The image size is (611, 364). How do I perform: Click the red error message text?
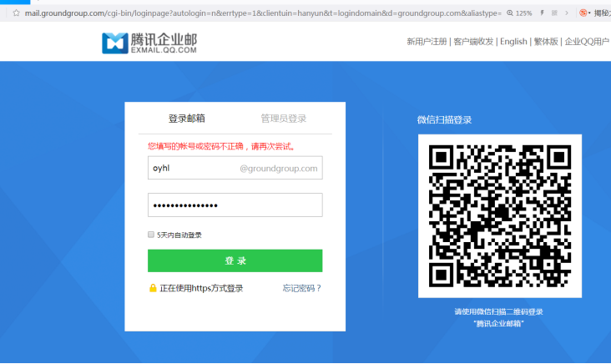click(x=222, y=147)
